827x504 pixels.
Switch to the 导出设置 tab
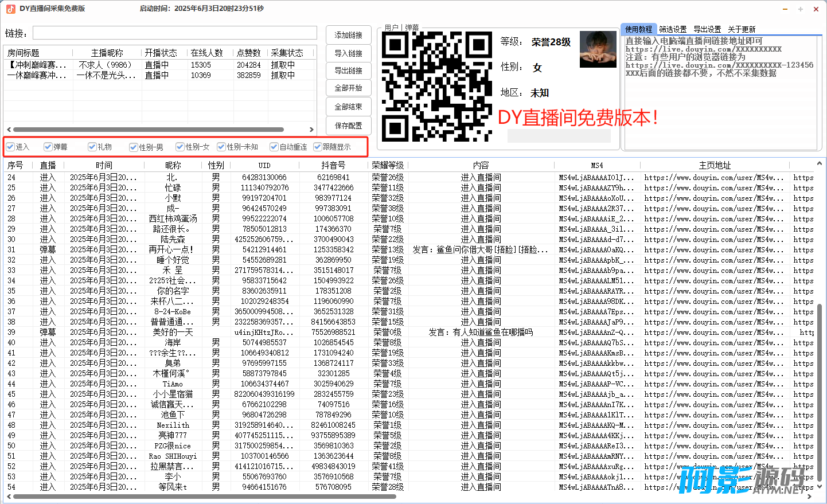tap(707, 29)
